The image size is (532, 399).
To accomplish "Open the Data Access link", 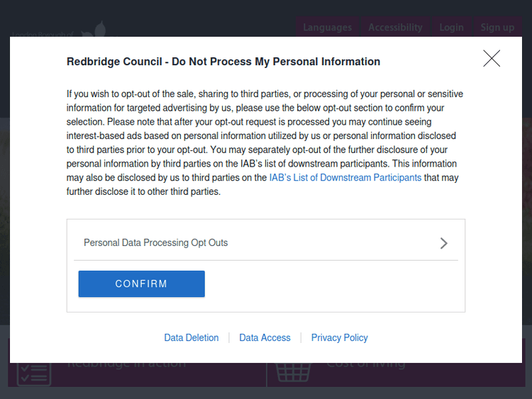I will point(265,338).
